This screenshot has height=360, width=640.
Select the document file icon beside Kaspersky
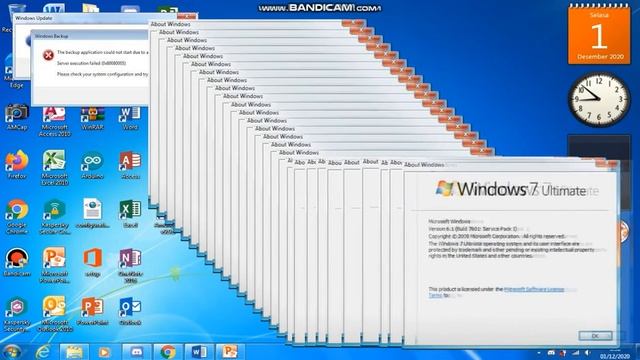pyautogui.click(x=92, y=213)
